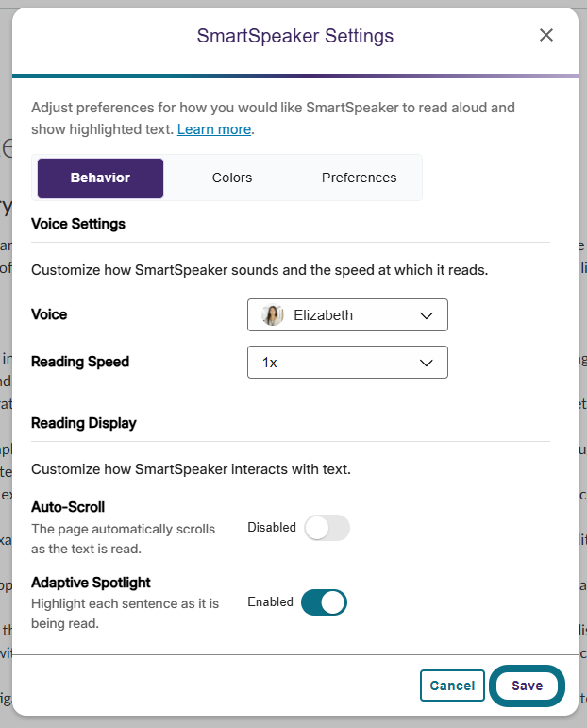Save the SmartSpeaker settings
This screenshot has width=587, height=728.
pyautogui.click(x=528, y=686)
